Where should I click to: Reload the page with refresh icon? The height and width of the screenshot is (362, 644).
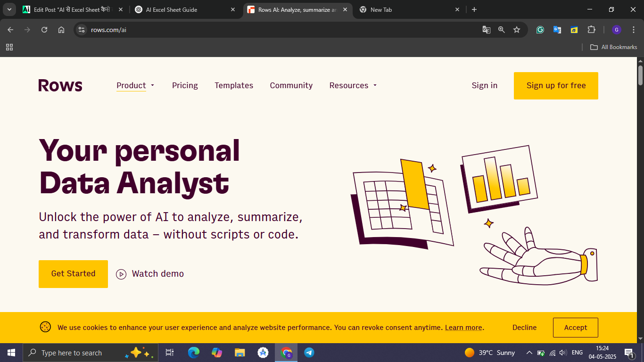[x=44, y=30]
